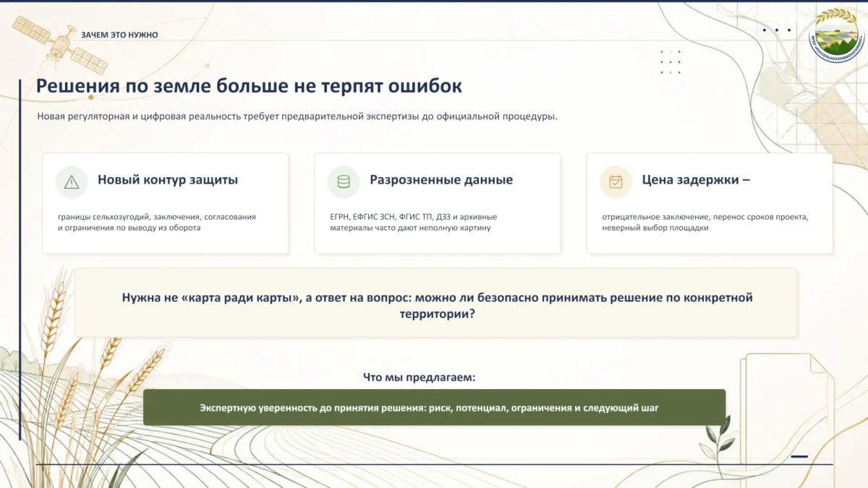Click the calendar check icon on Цена задержки card
Screen dimensions: 868x488
click(x=616, y=182)
